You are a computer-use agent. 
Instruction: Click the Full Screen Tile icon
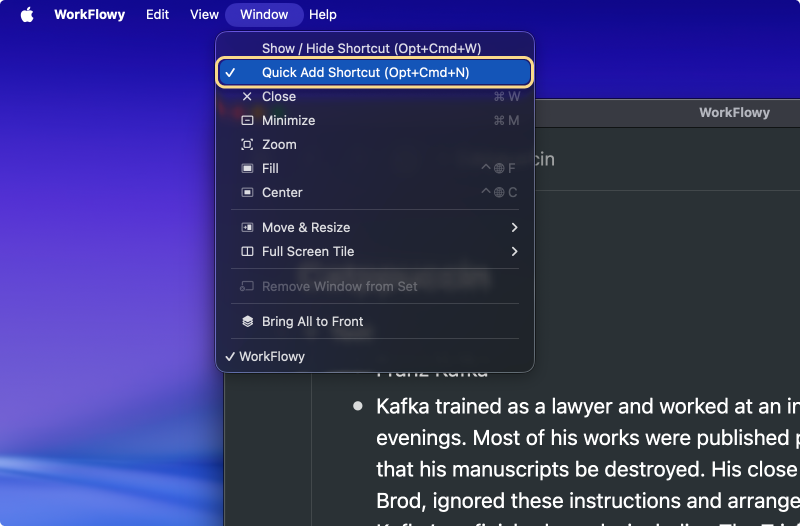point(247,252)
